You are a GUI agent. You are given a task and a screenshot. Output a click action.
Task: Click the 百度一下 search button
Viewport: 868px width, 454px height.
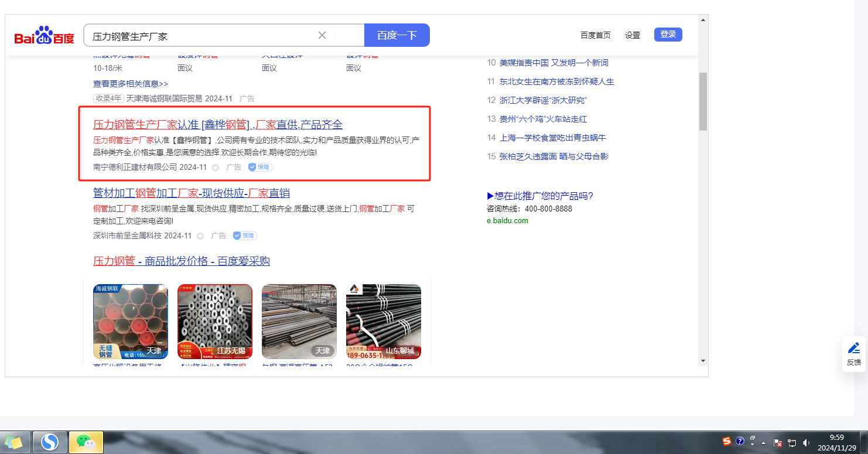pos(397,35)
